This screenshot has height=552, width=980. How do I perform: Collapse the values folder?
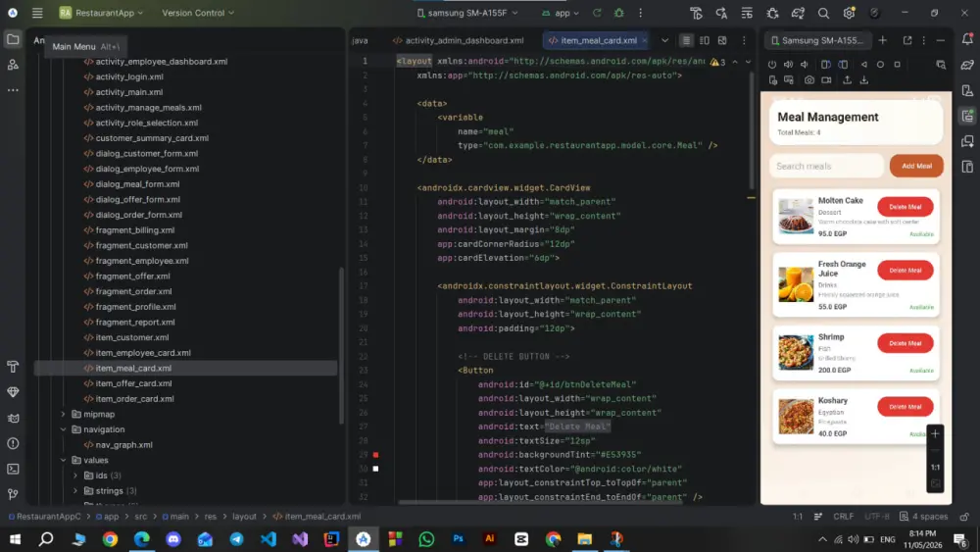point(63,460)
